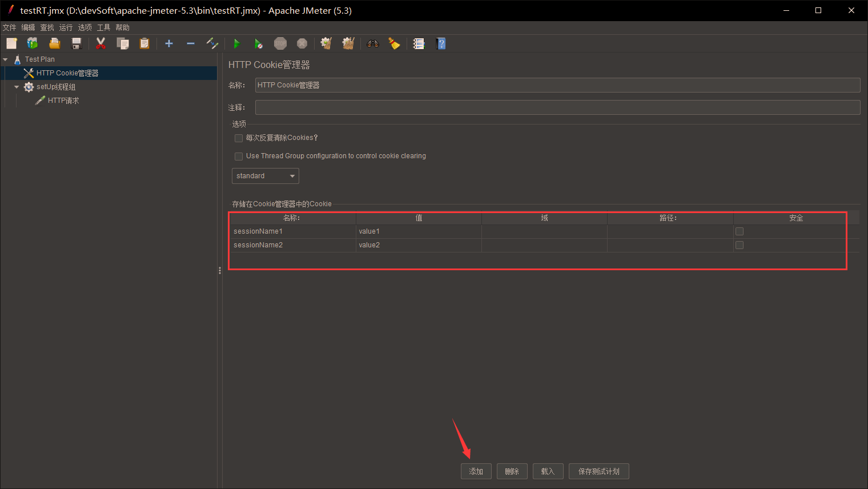Copy the selected element
The height and width of the screenshot is (489, 868).
(123, 43)
